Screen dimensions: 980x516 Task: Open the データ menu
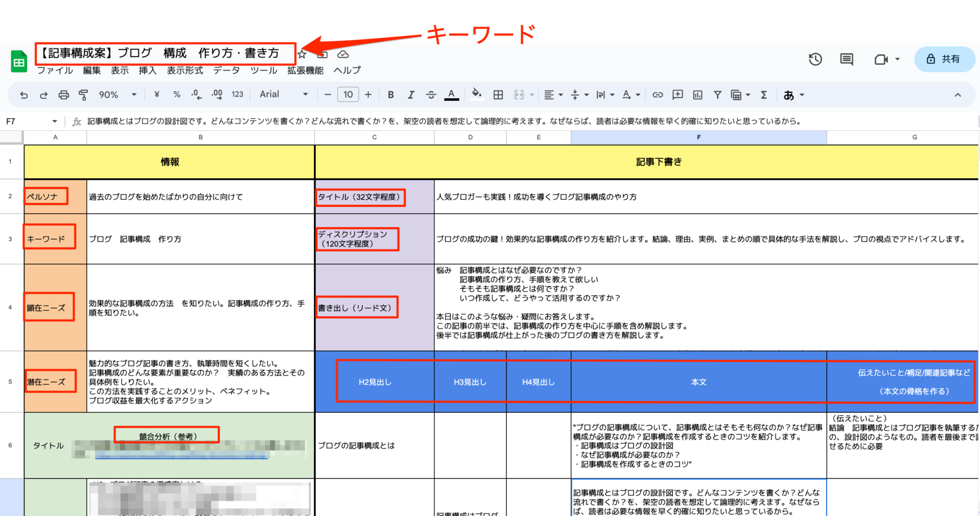pos(227,71)
